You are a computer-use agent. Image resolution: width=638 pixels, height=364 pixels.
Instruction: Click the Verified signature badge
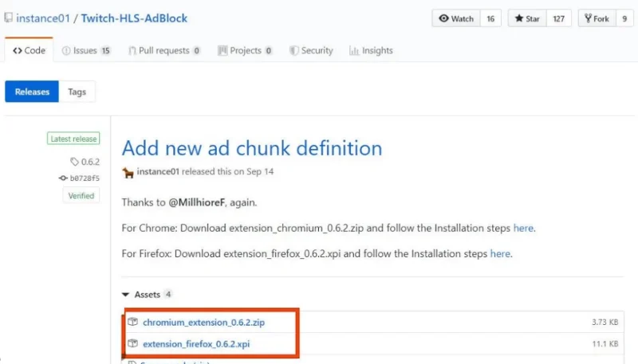click(x=81, y=196)
